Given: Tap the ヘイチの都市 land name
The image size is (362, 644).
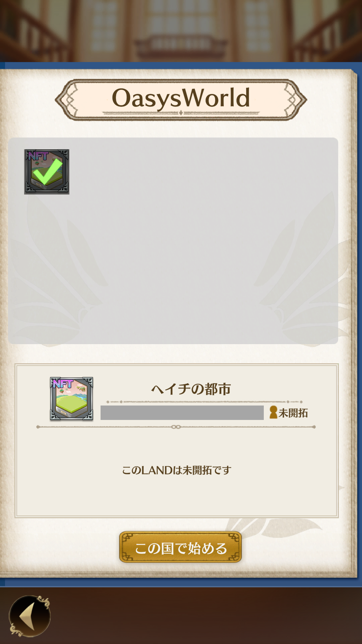Looking at the screenshot, I should pos(191,389).
